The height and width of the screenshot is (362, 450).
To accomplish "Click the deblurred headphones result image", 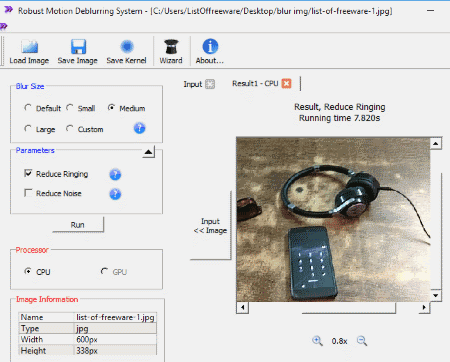I will point(333,219).
